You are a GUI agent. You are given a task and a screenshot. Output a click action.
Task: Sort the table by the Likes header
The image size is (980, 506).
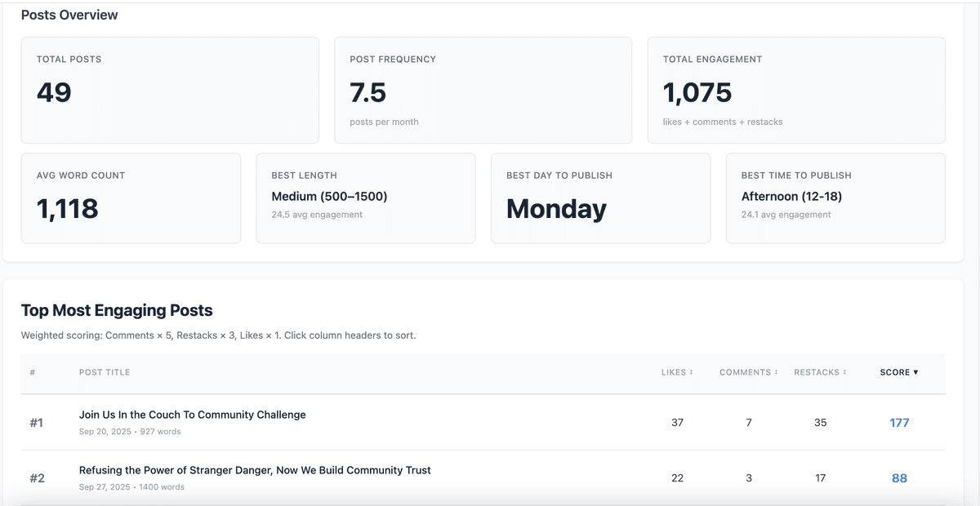point(676,372)
